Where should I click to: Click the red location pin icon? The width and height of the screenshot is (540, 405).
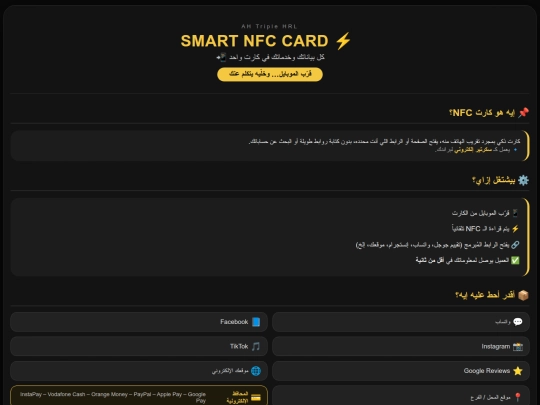(x=518, y=397)
